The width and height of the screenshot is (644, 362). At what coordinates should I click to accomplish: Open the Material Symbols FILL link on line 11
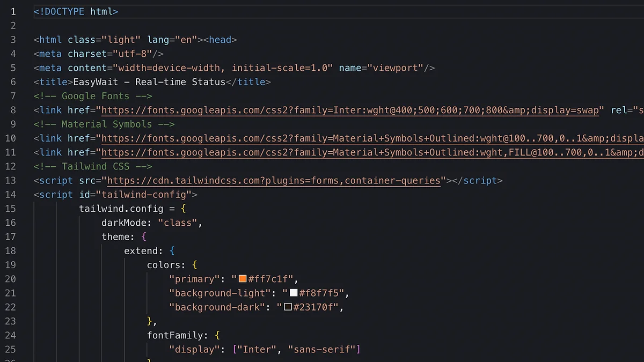tap(372, 152)
